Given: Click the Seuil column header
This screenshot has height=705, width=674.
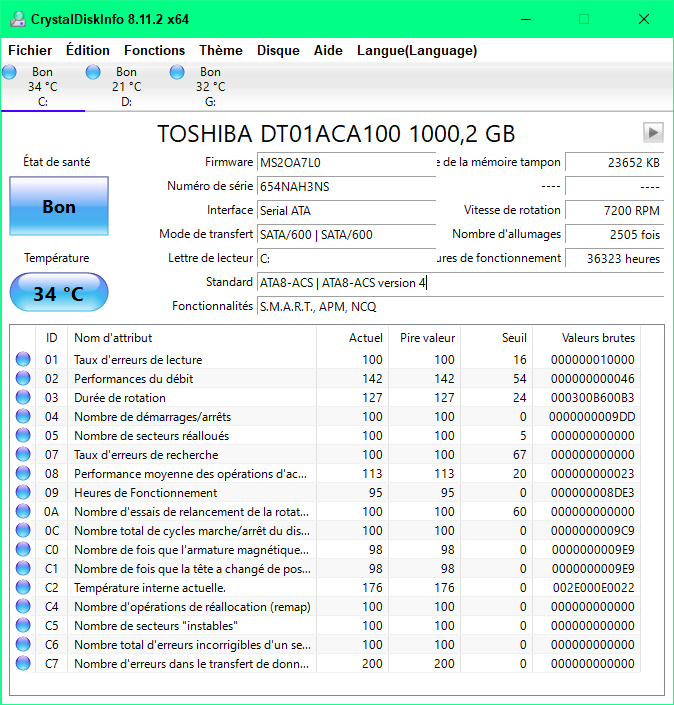Looking at the screenshot, I should pyautogui.click(x=496, y=338).
